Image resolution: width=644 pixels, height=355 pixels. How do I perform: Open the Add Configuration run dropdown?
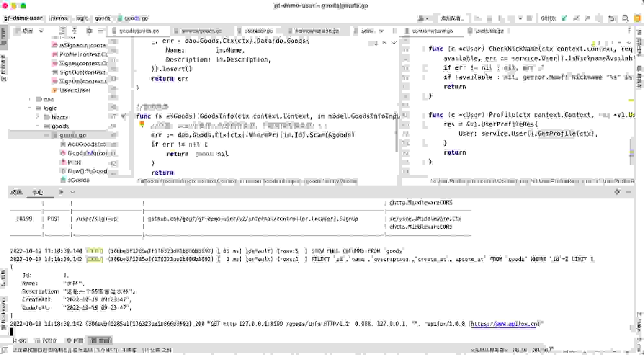pos(452,18)
